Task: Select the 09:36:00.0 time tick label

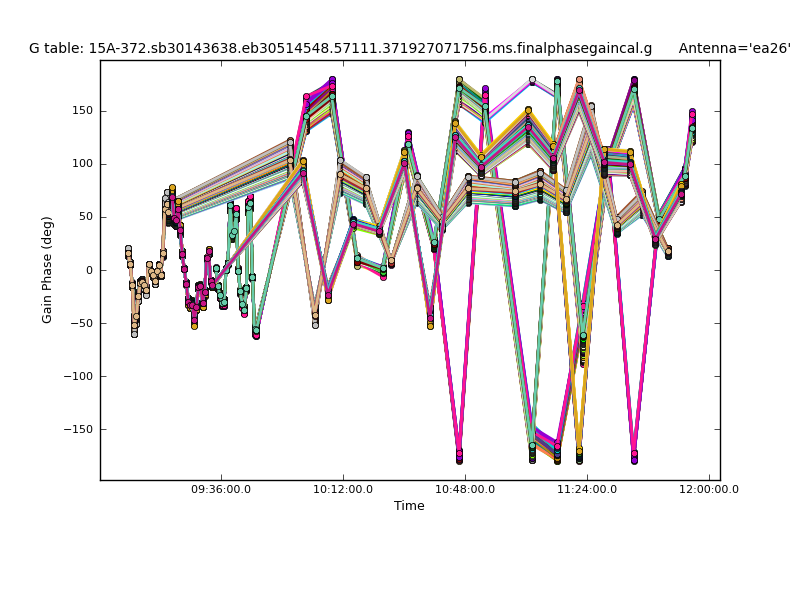Action: coord(221,490)
